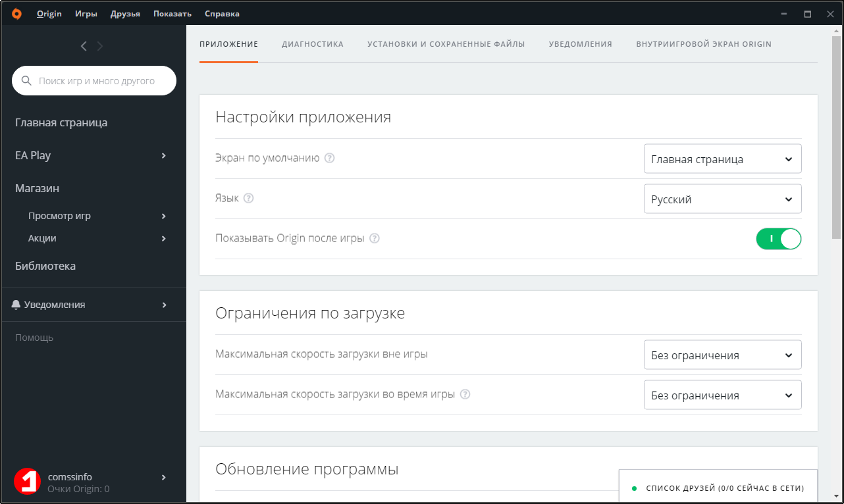Click the orange Origin logo icon
Viewport: 844px width, 504px height.
tap(16, 14)
